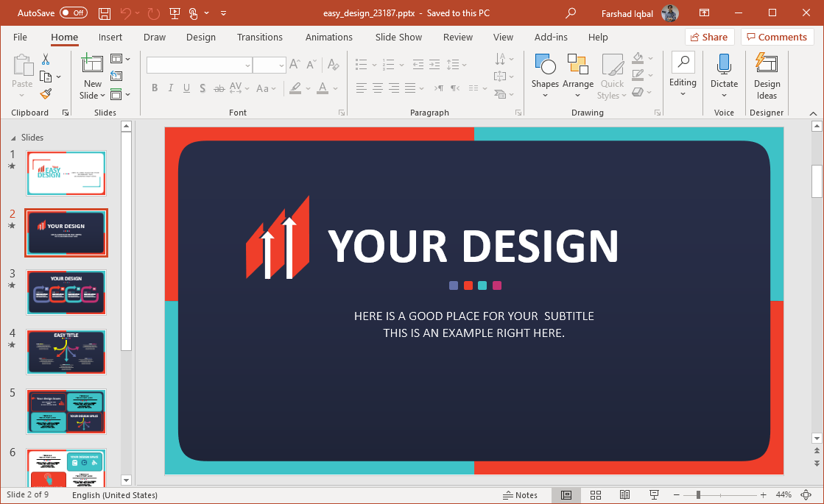The width and height of the screenshot is (824, 504).
Task: Toggle the AutoSave switch off
Action: [73, 13]
